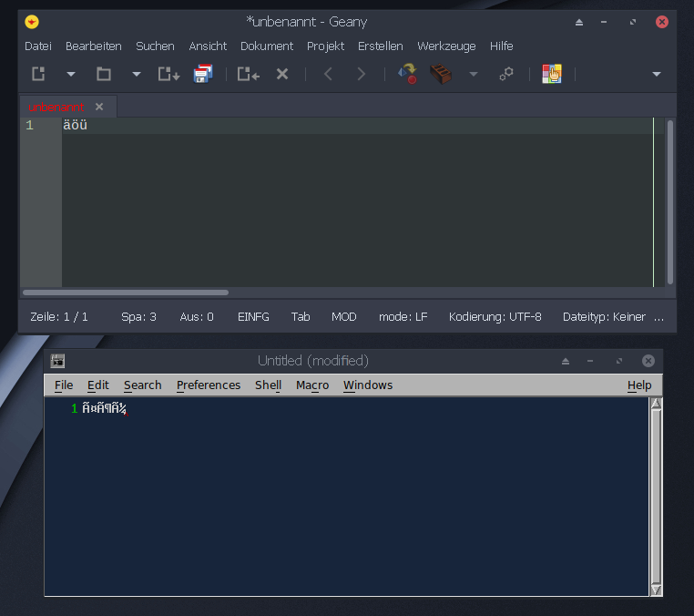Click the compile icon in toolbar
Viewport: 694px width, 616px height.
407,75
